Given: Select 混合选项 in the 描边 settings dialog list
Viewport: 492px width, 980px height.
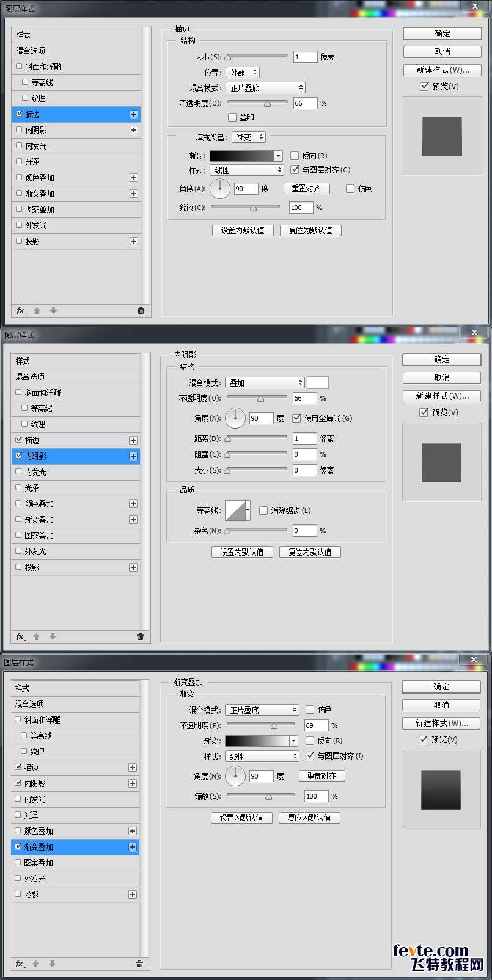Looking at the screenshot, I should pos(76,51).
